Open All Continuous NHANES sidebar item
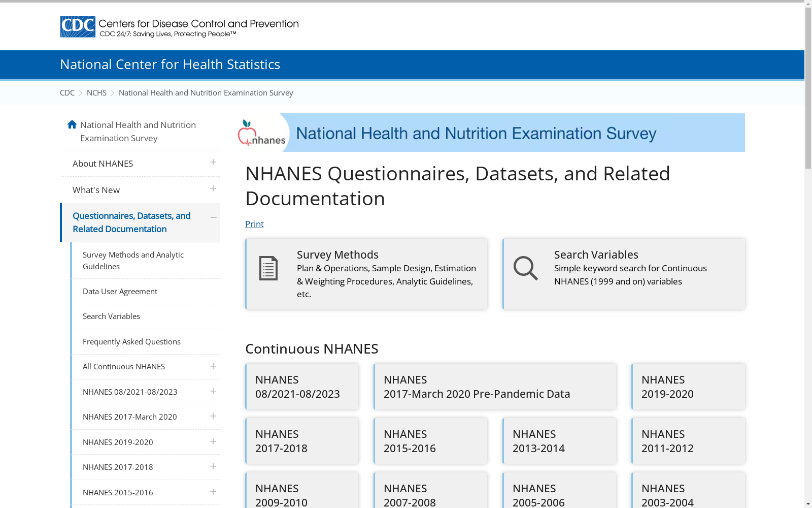Viewport: 812px width, 508px height. (124, 366)
